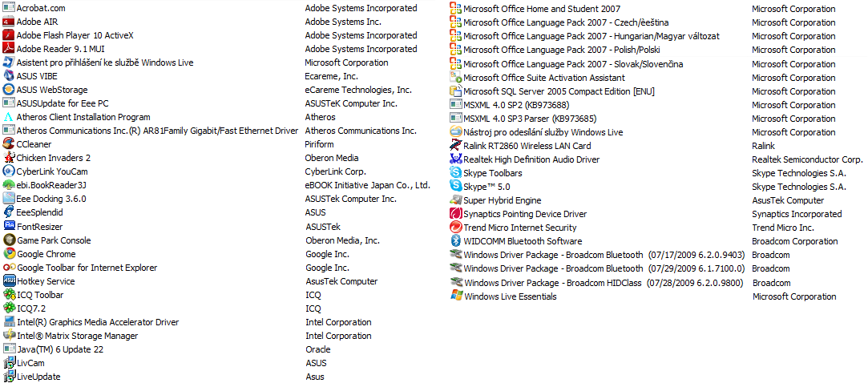Select 'Intel(R) Graphics Media Accelerator Driver' entry
The width and height of the screenshot is (868, 383).
click(98, 322)
